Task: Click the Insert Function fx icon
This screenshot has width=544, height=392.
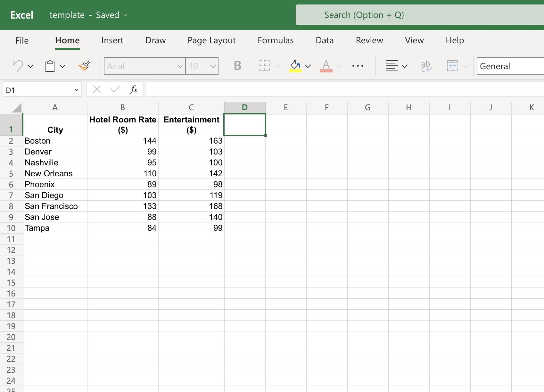Action: [134, 89]
